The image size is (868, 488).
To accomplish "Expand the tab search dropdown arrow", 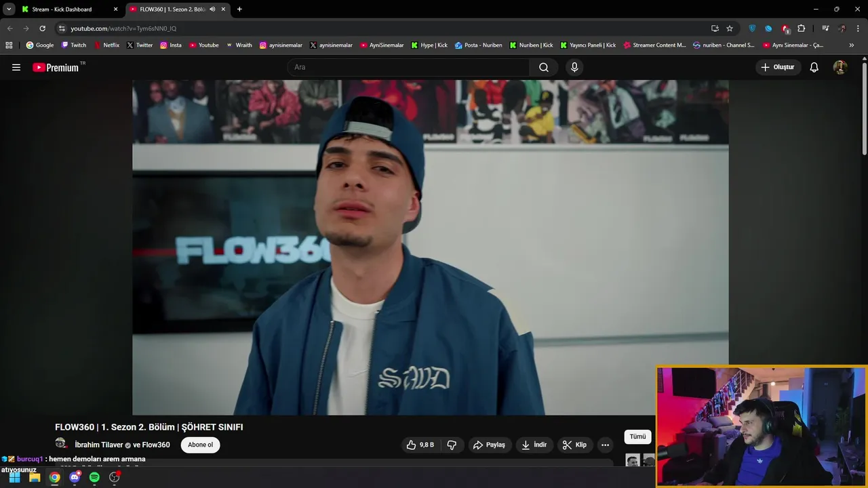I will pyautogui.click(x=9, y=9).
